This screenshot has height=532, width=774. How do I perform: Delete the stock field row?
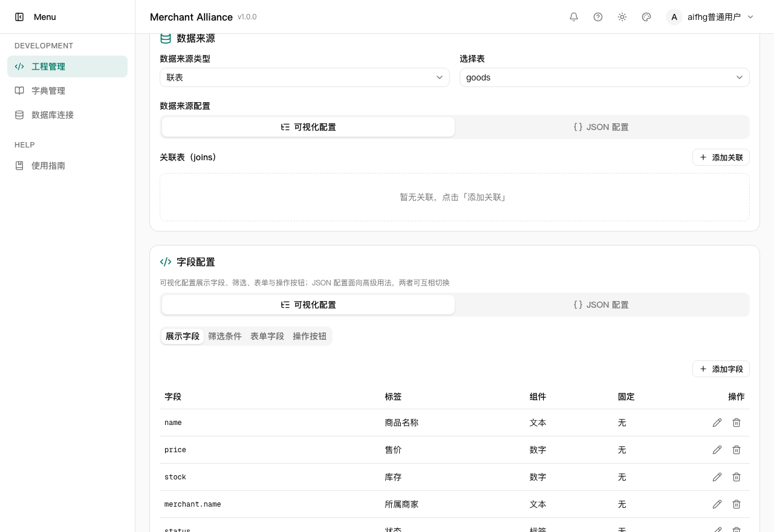pyautogui.click(x=737, y=477)
